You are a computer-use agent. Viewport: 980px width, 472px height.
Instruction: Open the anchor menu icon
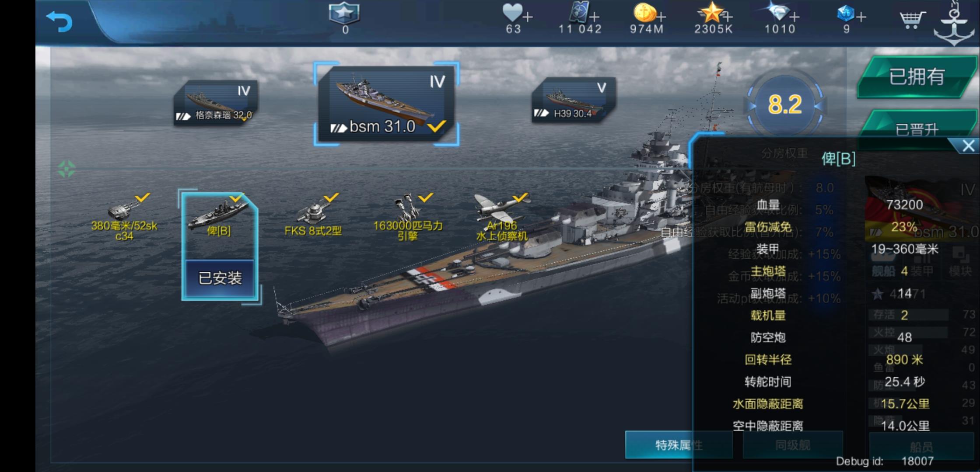(955, 22)
